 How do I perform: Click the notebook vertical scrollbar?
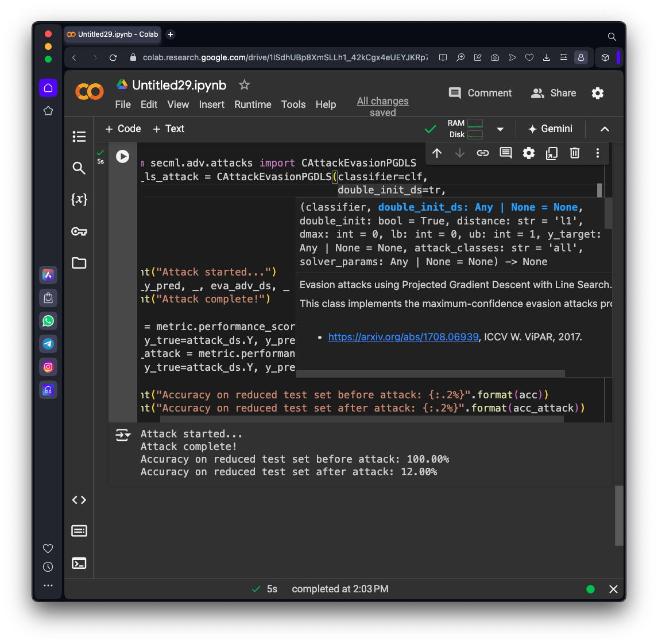618,515
